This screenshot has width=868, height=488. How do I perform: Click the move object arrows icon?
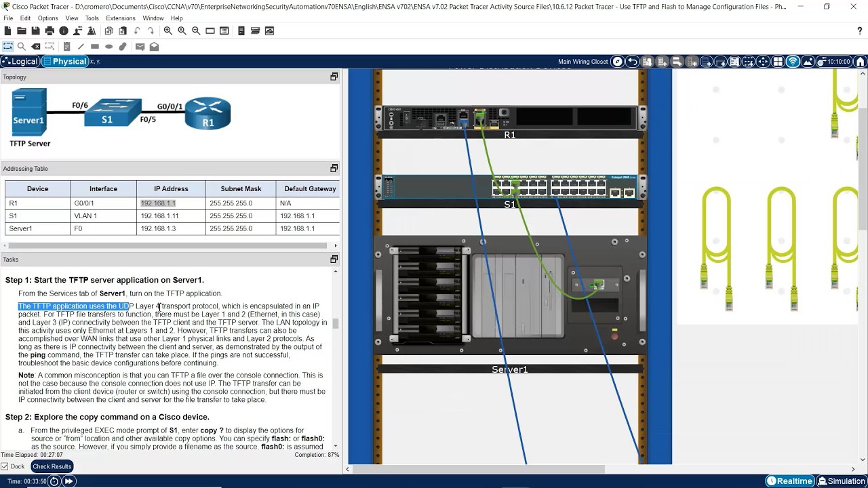(763, 62)
